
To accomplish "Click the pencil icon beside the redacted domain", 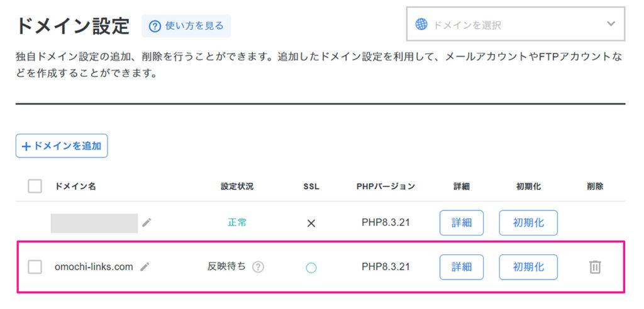I will click(147, 222).
